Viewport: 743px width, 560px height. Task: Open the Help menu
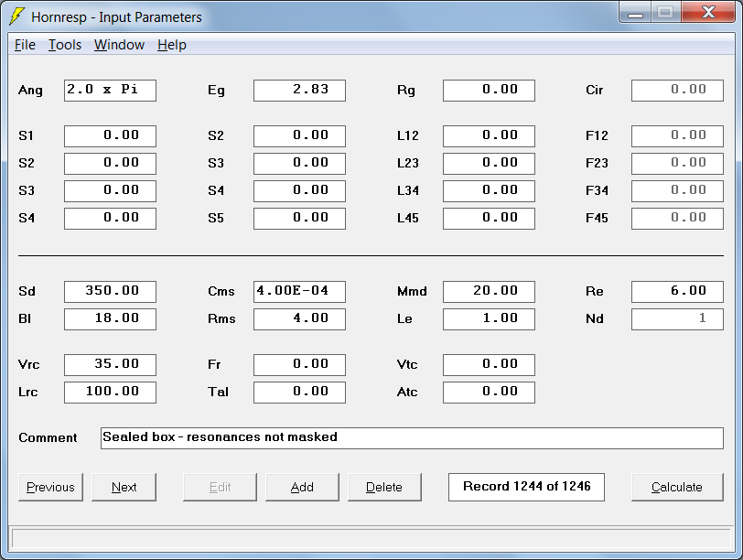(171, 45)
